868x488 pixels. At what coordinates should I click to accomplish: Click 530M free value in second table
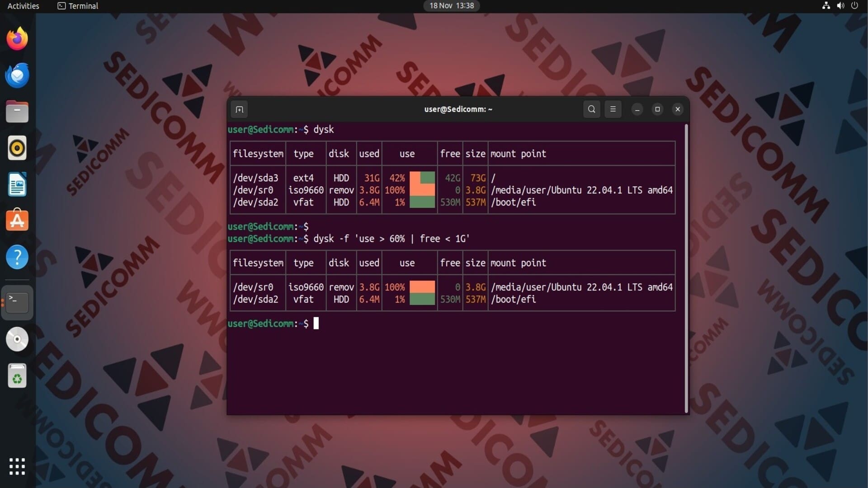point(450,299)
